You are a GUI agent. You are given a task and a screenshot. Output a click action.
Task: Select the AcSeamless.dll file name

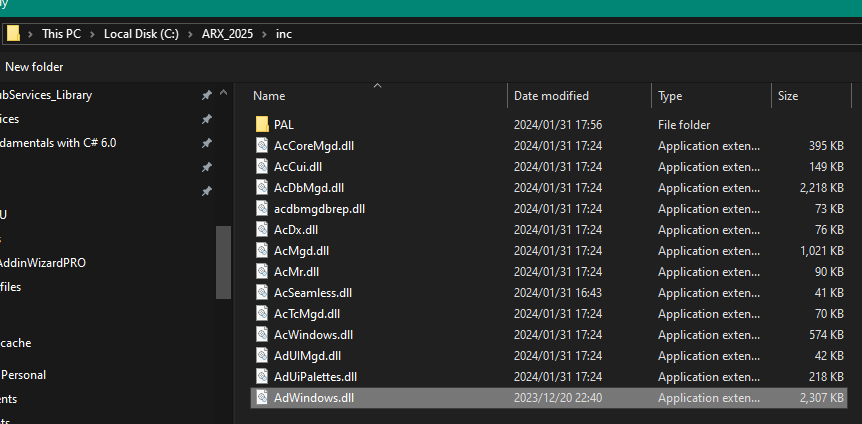313,293
